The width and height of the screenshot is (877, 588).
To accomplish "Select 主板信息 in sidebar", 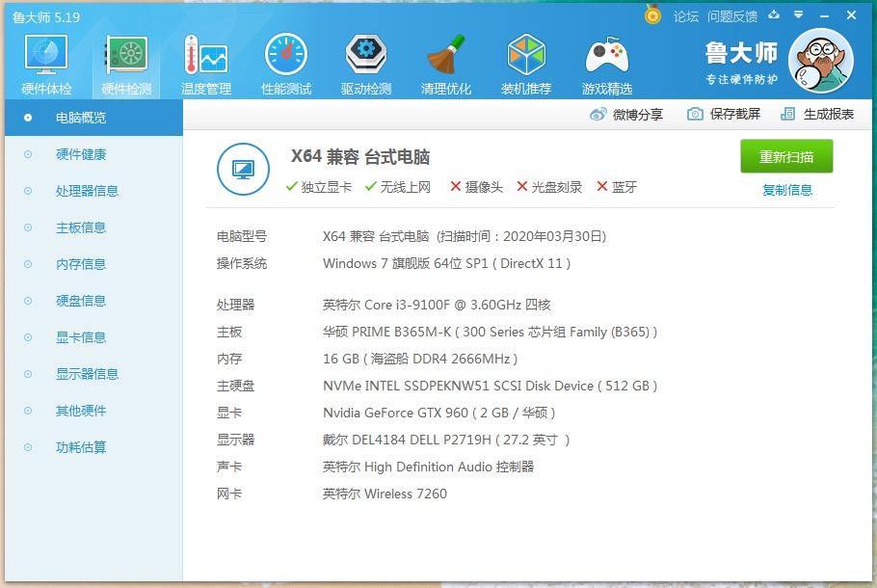I will 93,227.
